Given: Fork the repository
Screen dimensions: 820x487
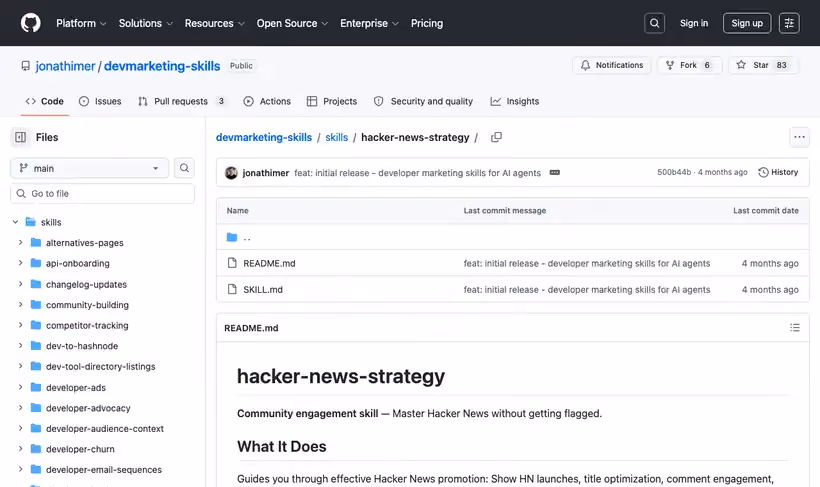Looking at the screenshot, I should (x=689, y=65).
